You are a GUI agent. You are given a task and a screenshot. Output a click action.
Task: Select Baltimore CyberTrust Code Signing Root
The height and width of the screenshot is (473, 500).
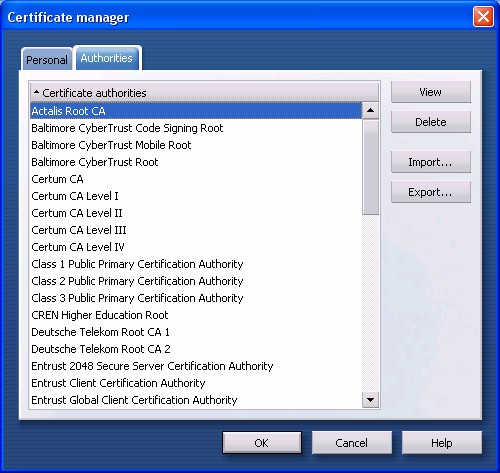196,128
